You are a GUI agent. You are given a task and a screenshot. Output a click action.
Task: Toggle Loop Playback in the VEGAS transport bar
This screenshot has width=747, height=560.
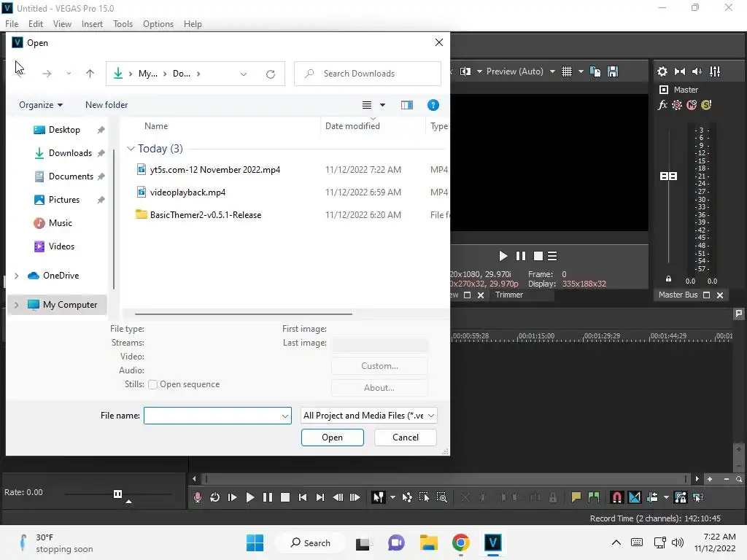point(215,497)
